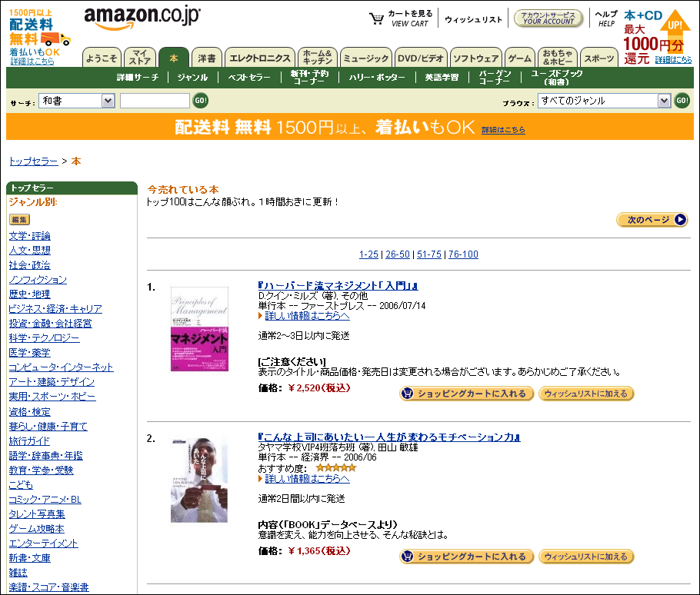Select the エレクトロニクス tab

[x=260, y=58]
